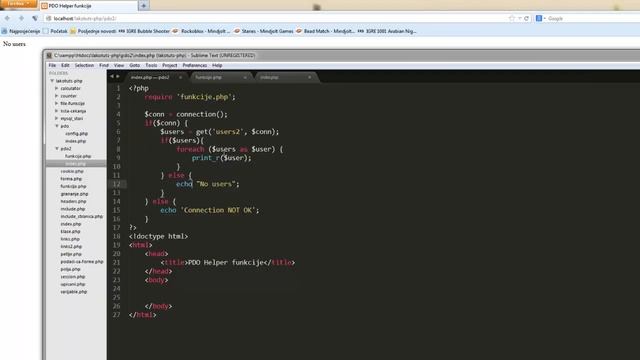Open klase.php in the sidebar
Screen dimensions: 640x360
(x=70, y=231)
